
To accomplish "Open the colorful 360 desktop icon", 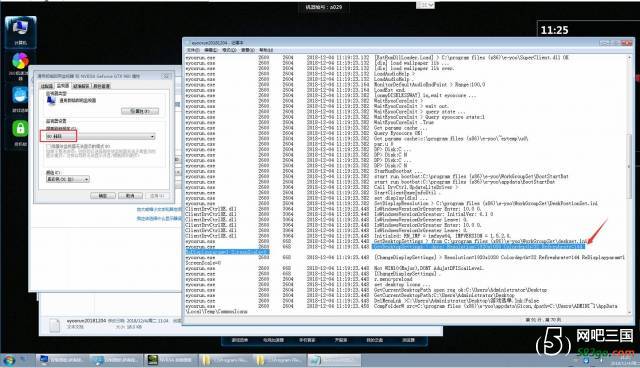I will (20, 65).
